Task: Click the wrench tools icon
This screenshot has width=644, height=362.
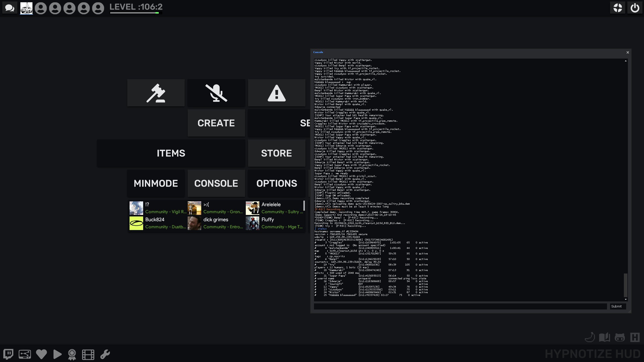Action: [105, 354]
